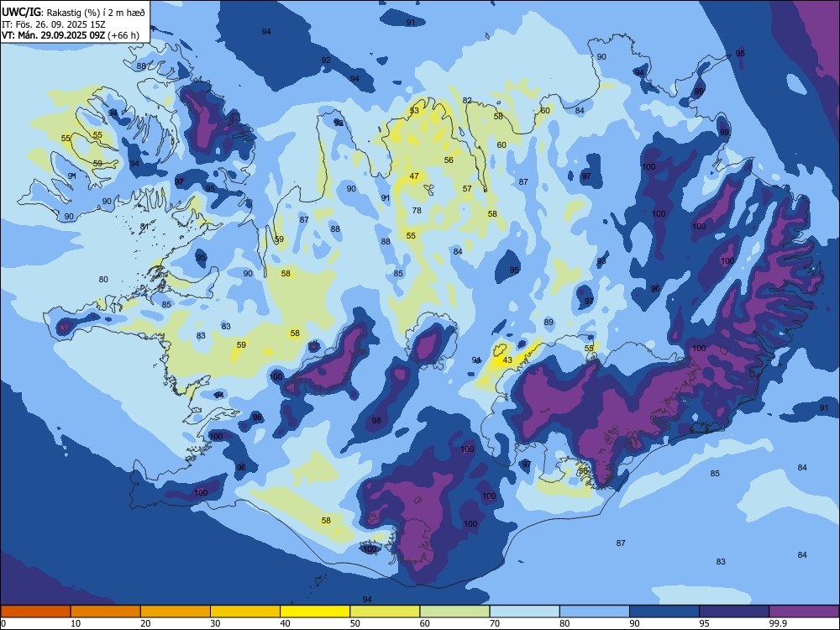Click the 'VT: Mán. 29.09.2025 09Z (+66 h)' line
This screenshot has height=630, width=840.
point(71,35)
